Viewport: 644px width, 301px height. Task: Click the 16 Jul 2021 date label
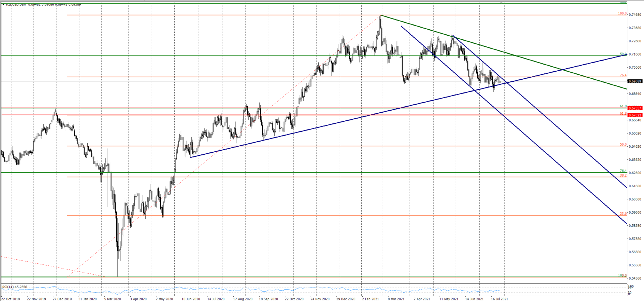click(499, 299)
